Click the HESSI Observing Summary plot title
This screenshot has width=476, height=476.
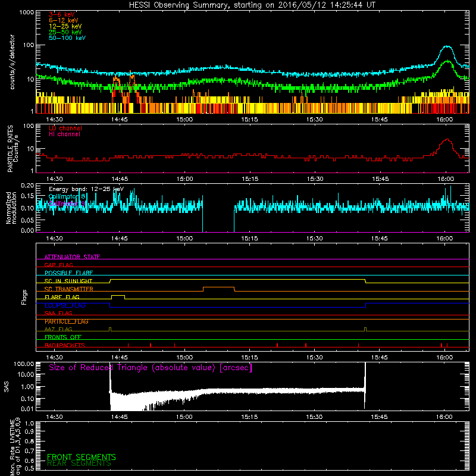pos(252,5)
